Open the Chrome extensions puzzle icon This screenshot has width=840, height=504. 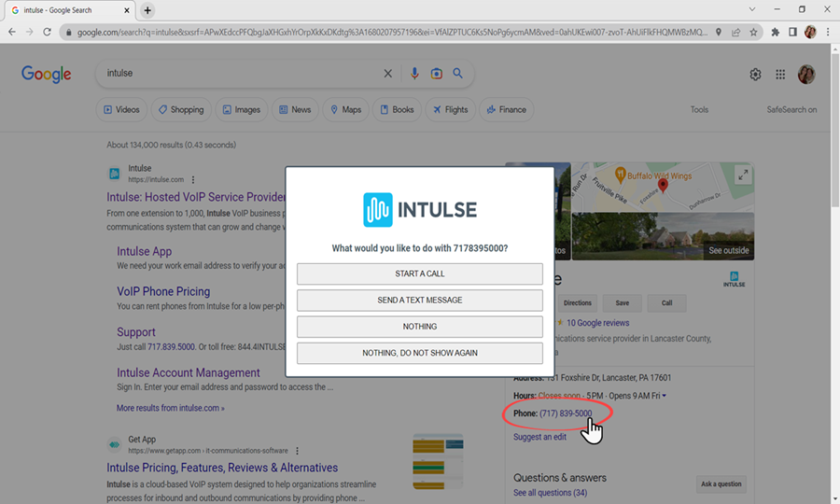(774, 32)
